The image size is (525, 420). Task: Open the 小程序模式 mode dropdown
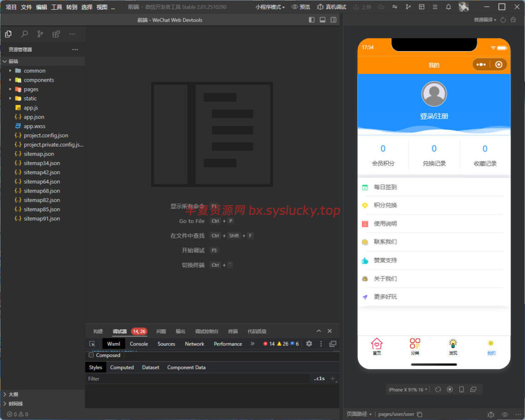click(x=270, y=7)
